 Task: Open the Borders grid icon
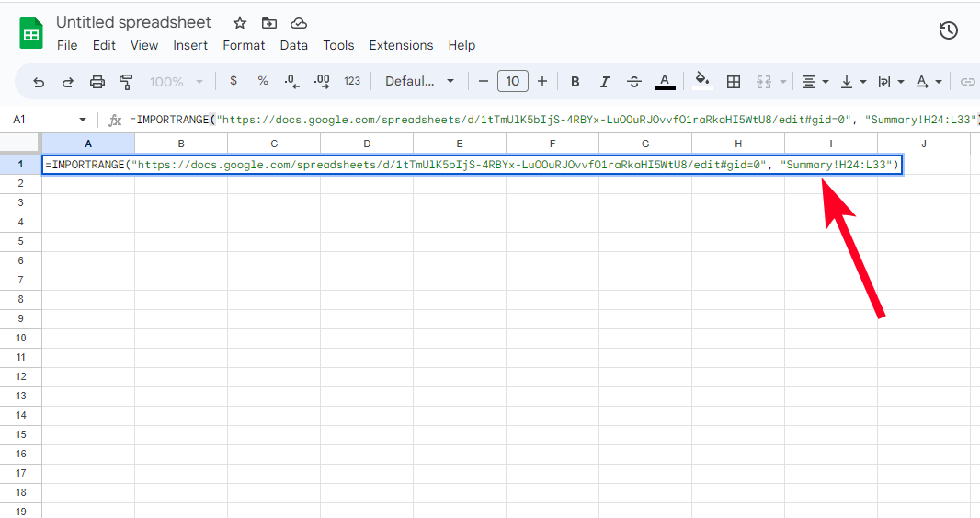click(734, 81)
